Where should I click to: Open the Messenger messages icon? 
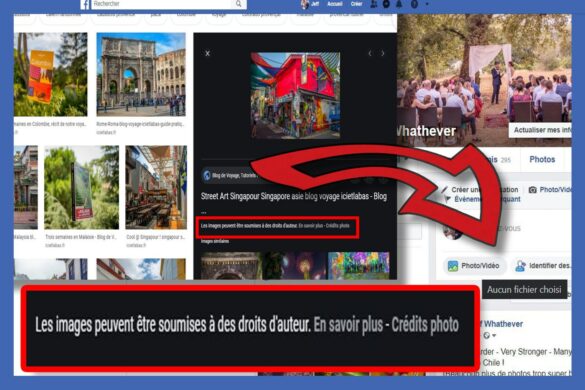tap(387, 4)
